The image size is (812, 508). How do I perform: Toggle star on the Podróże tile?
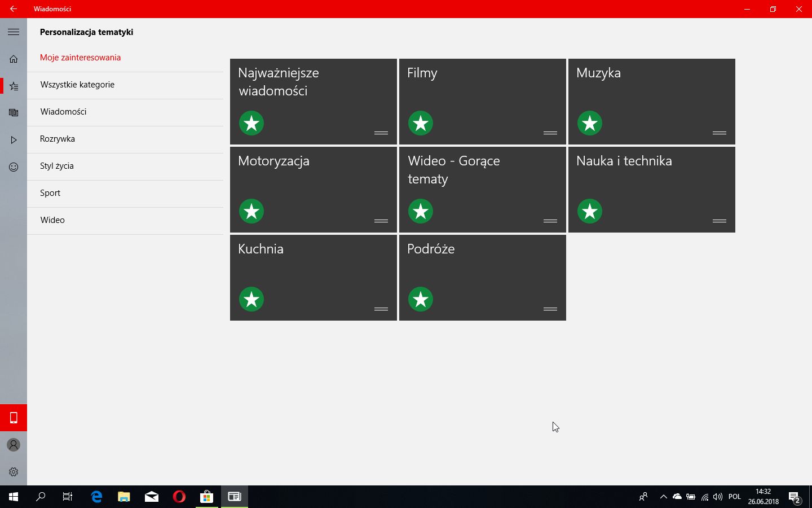(x=421, y=299)
